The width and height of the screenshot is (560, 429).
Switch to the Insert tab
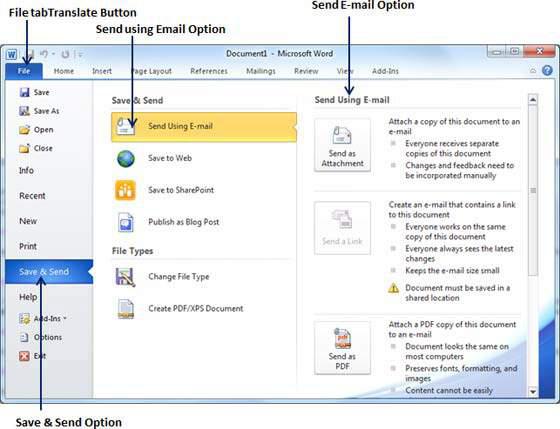(102, 71)
